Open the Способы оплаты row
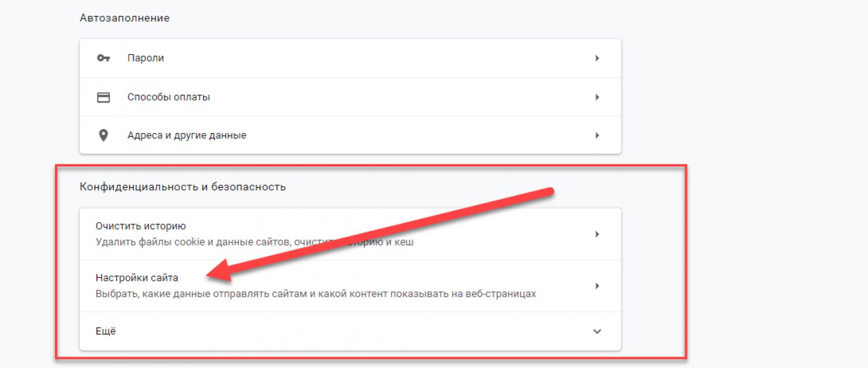This screenshot has height=368, width=868. point(350,97)
